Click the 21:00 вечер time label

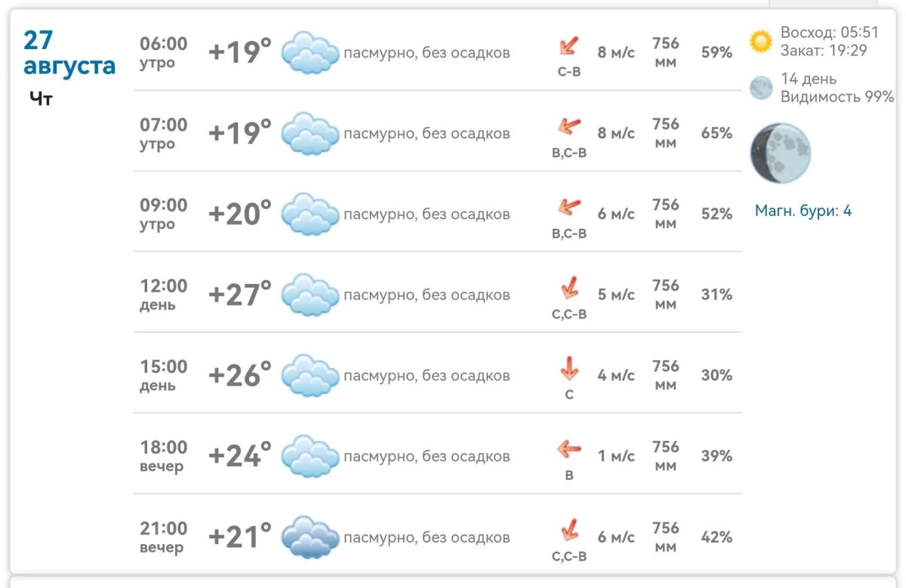163,537
